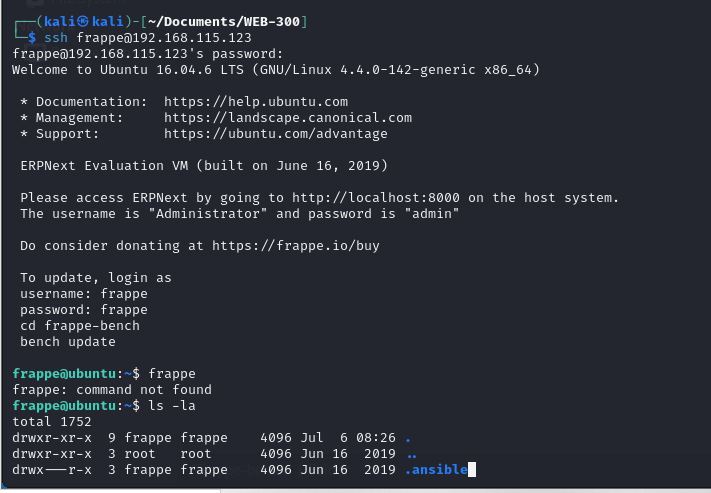Click the "bench update" instruction line
This screenshot has height=493, width=711.
(68, 342)
